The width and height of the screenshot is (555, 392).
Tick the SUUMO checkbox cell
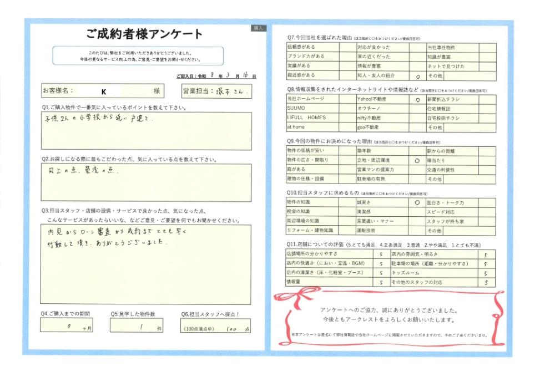[x=347, y=109]
